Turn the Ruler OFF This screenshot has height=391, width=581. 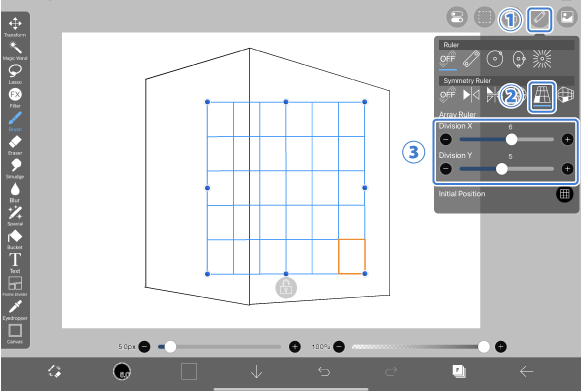point(448,59)
